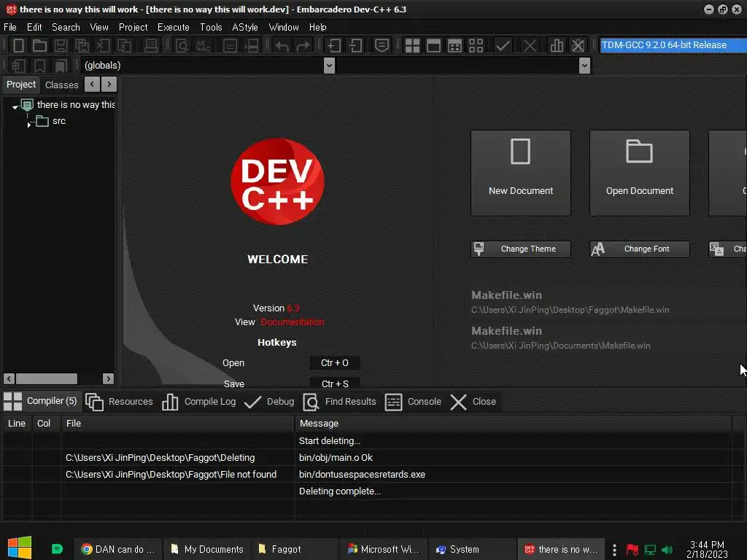Select the Project tab in the sidebar
The width and height of the screenshot is (747, 560).
21,85
